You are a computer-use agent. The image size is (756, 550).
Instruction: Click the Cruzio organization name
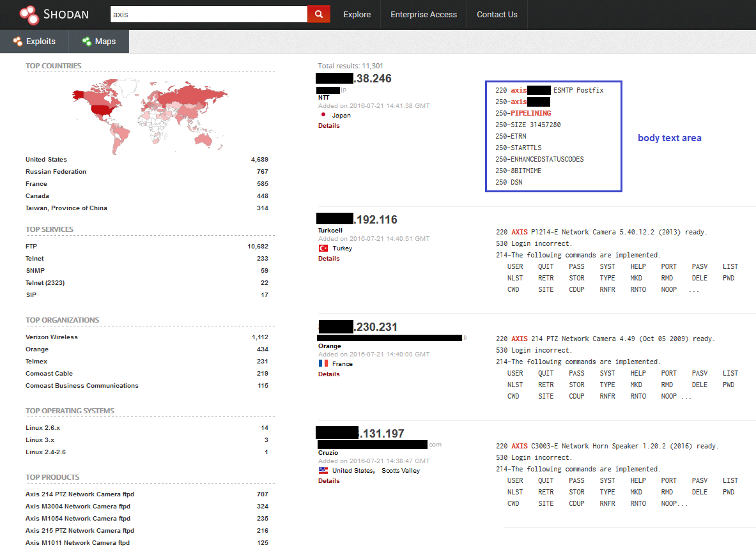pyautogui.click(x=328, y=453)
